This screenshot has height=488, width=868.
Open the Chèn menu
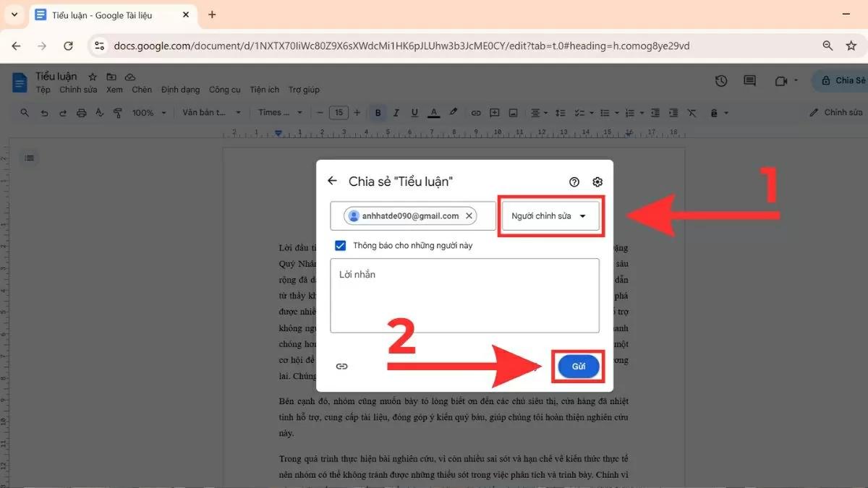pyautogui.click(x=141, y=90)
